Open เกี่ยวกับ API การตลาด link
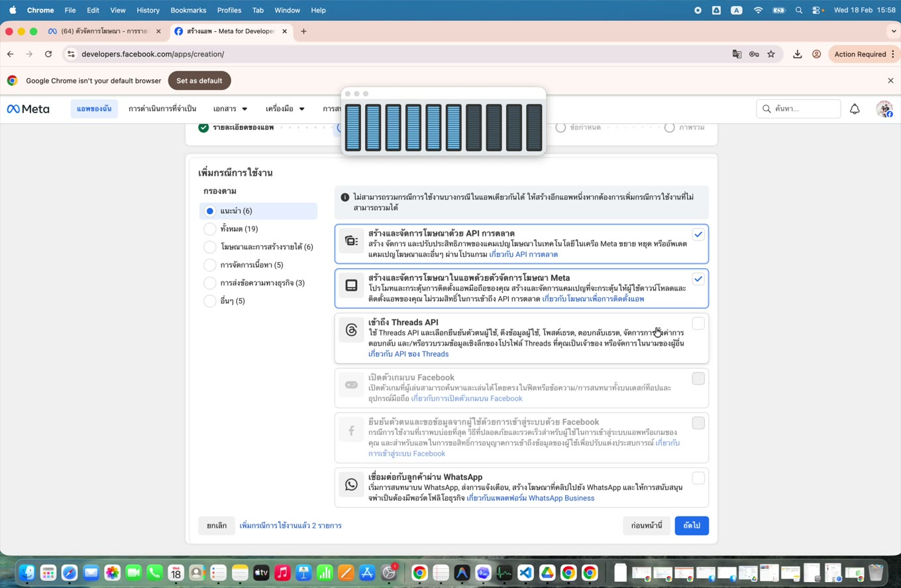Screen dimensions: 901x588 point(523,254)
